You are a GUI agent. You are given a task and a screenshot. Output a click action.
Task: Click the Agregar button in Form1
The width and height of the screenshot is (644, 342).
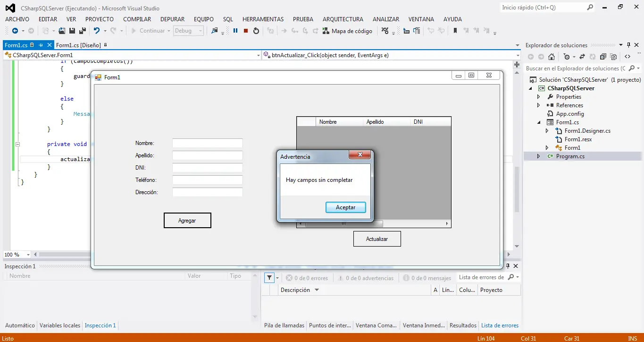point(187,221)
